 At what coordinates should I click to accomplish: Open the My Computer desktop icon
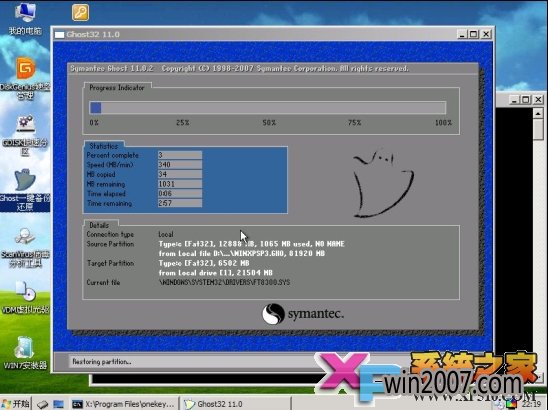click(24, 18)
